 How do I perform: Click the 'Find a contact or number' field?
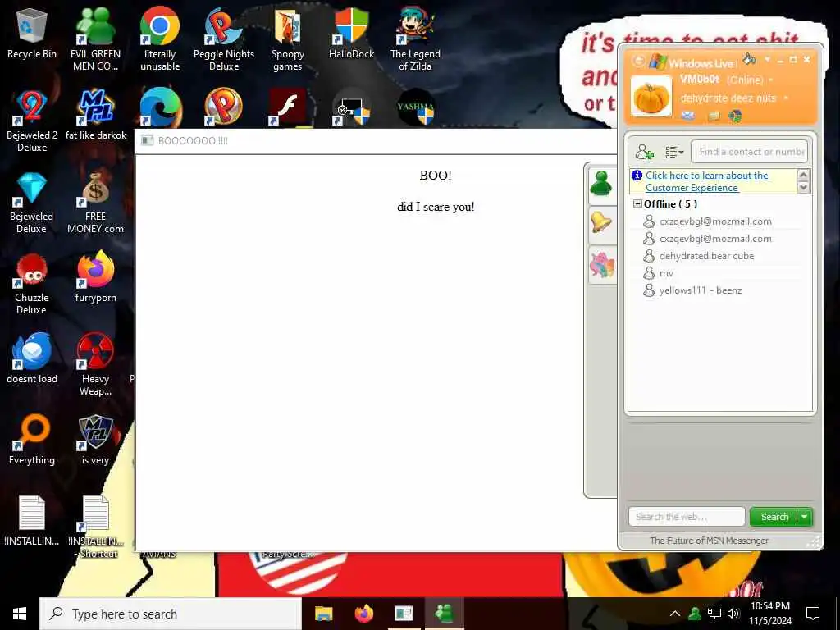point(751,152)
